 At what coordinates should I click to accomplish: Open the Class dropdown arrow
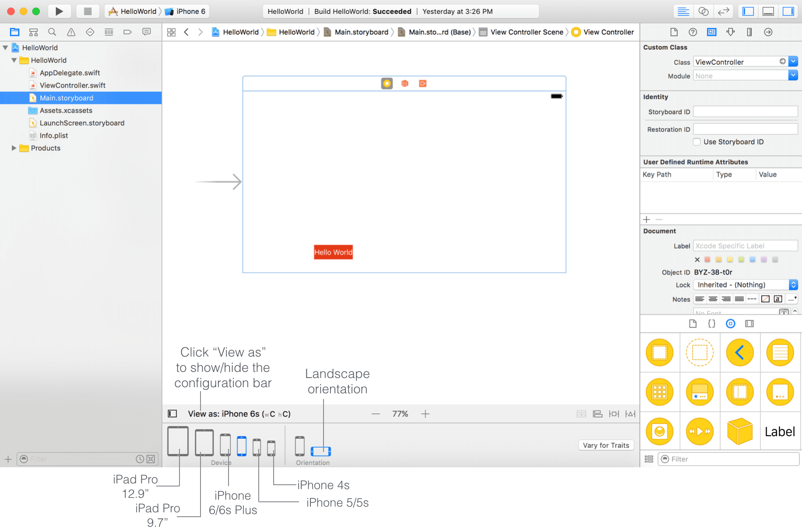click(x=793, y=62)
